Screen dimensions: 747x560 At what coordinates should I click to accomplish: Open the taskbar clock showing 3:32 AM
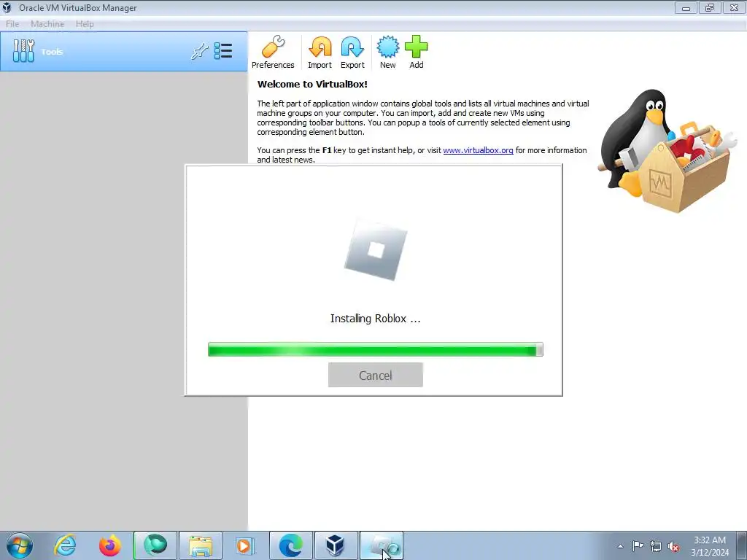coord(710,545)
